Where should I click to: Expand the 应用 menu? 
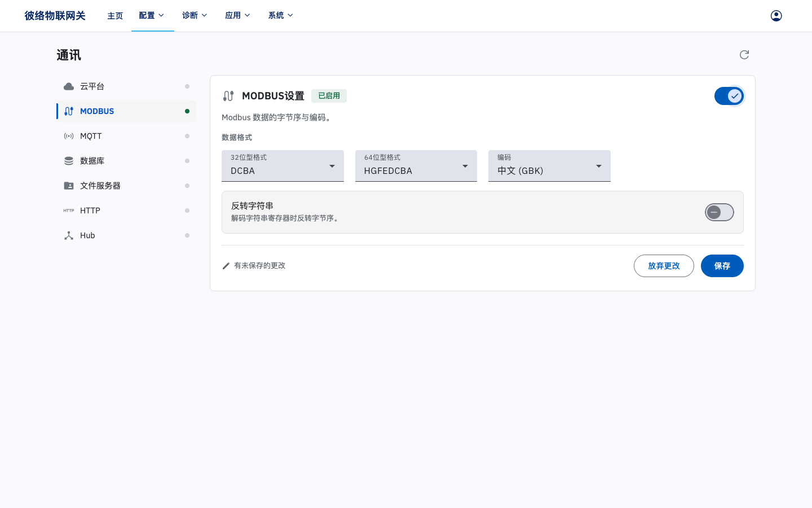pyautogui.click(x=238, y=16)
